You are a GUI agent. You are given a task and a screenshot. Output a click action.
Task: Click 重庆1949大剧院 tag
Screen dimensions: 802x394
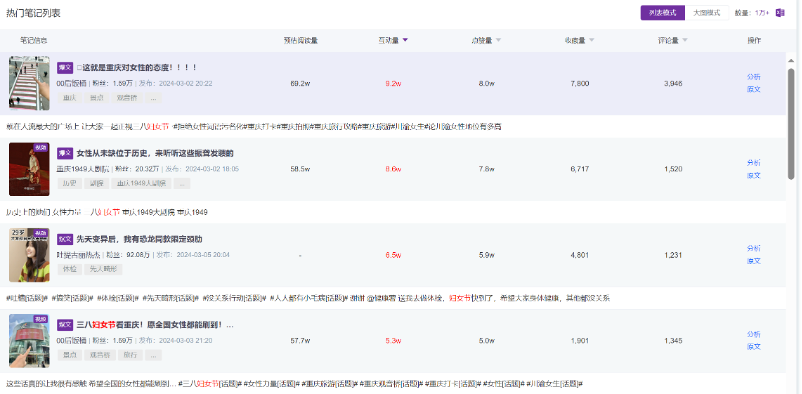click(141, 183)
